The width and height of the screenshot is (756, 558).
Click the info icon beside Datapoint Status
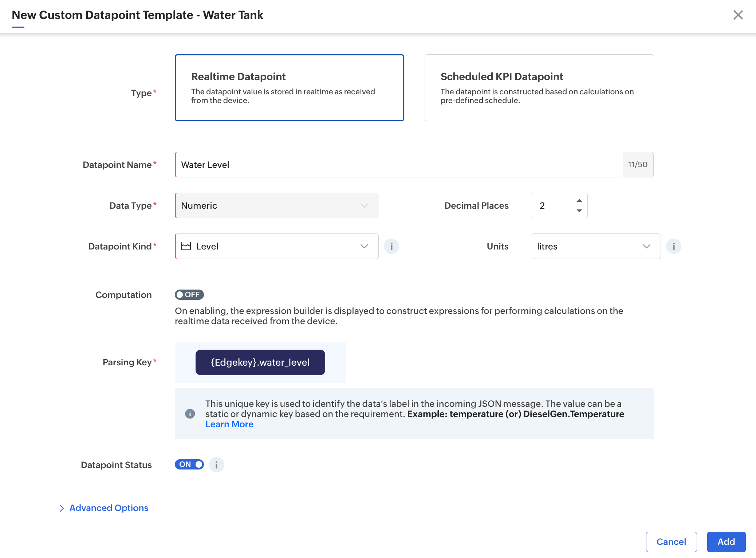pyautogui.click(x=216, y=465)
